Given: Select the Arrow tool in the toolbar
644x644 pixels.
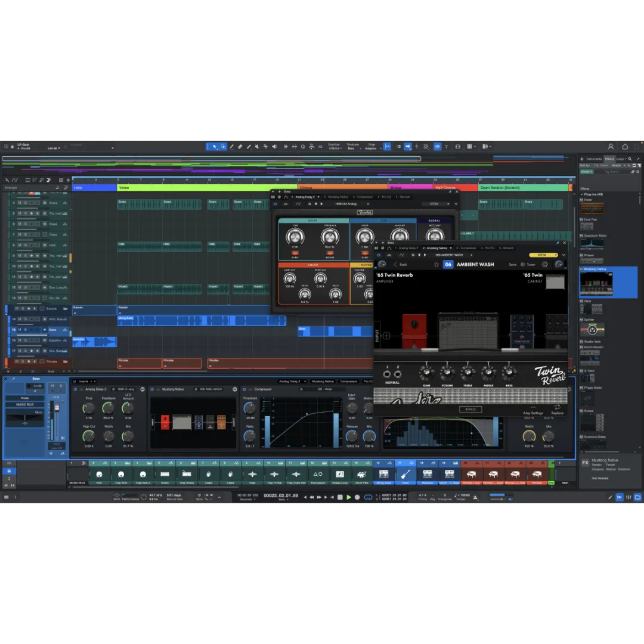Looking at the screenshot, I should coord(215,147).
